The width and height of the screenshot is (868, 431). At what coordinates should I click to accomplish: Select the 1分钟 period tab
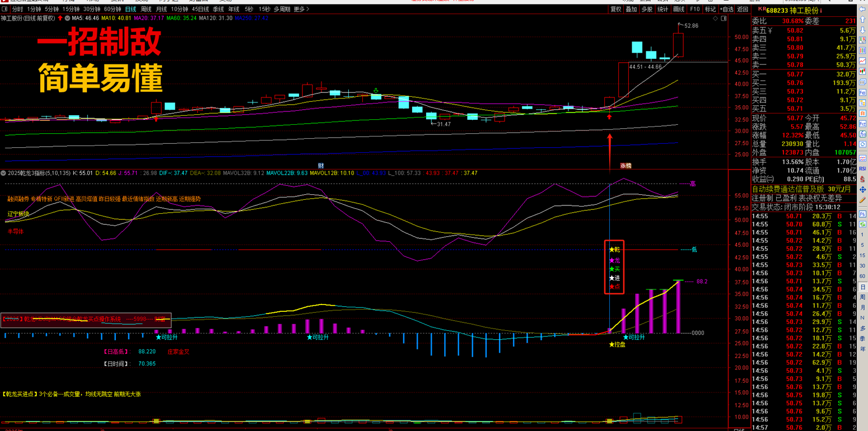[34, 9]
